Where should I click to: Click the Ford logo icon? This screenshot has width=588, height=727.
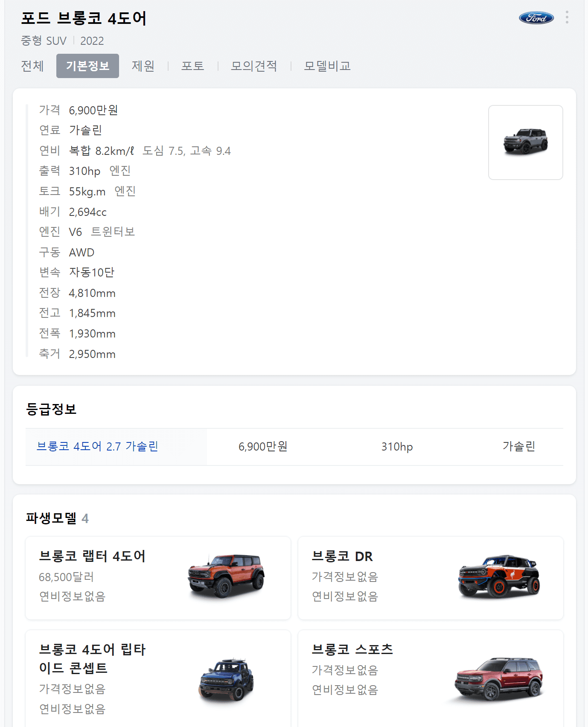coord(536,17)
